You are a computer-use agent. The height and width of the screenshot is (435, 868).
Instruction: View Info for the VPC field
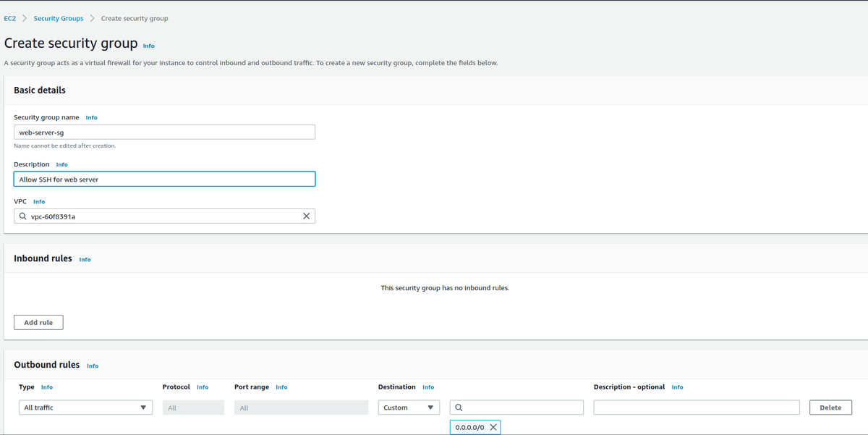point(38,201)
